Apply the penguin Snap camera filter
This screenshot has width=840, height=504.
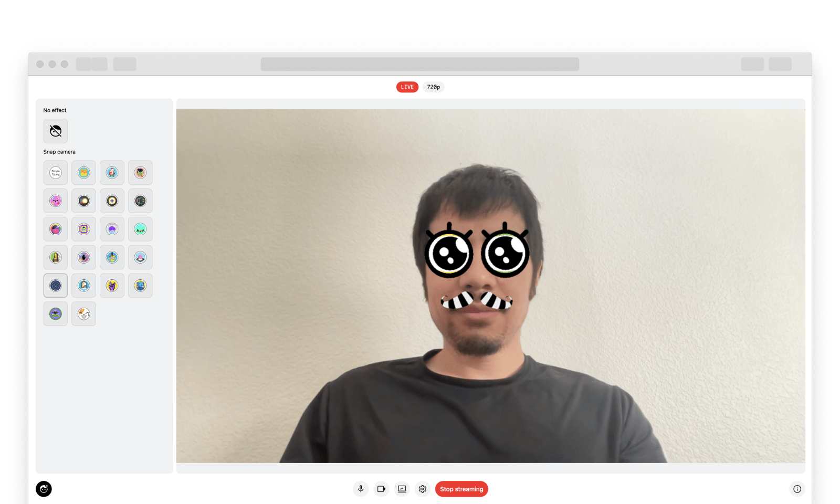click(112, 172)
